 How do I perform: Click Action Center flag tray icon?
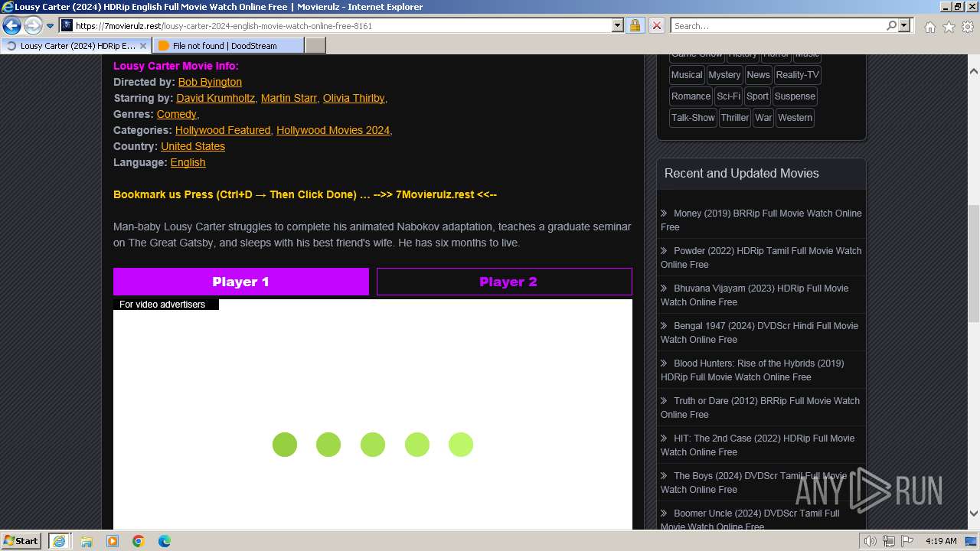pyautogui.click(x=907, y=541)
